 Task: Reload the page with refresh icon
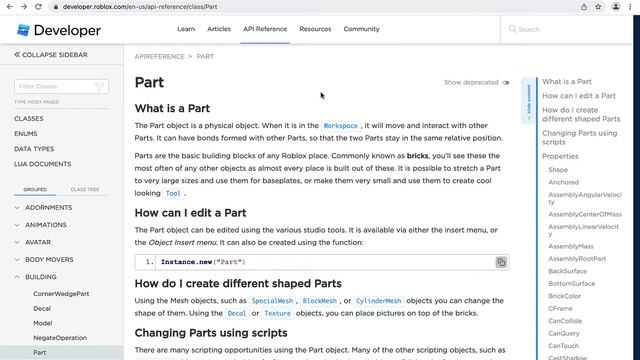pyautogui.click(x=38, y=7)
